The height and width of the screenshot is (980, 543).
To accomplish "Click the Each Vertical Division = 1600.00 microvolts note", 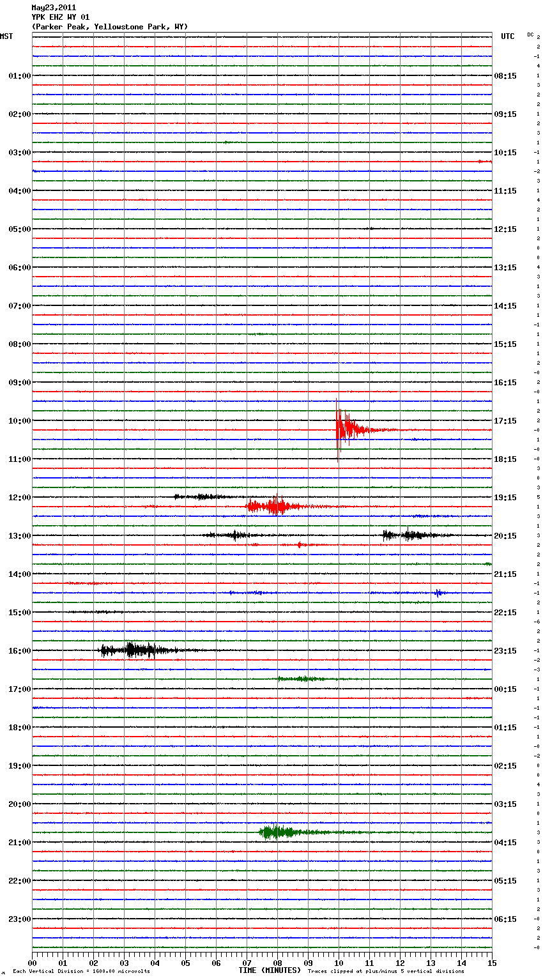I will coord(81,972).
